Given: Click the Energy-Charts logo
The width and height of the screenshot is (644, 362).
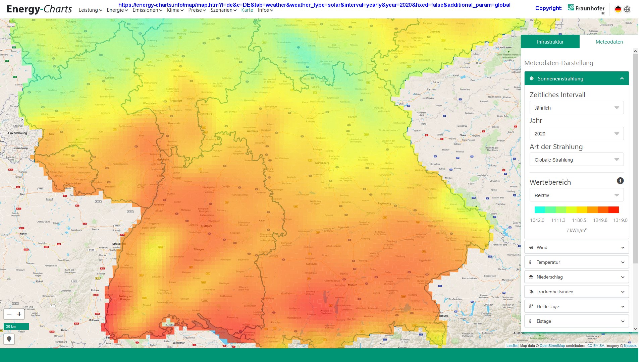Looking at the screenshot, I should click(x=39, y=9).
